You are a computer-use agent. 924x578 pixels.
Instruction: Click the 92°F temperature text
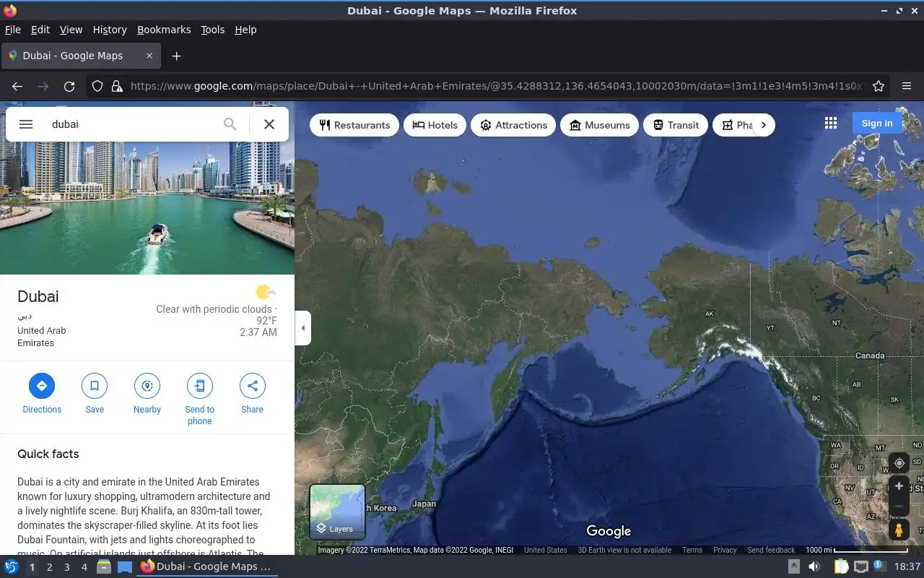[266, 321]
